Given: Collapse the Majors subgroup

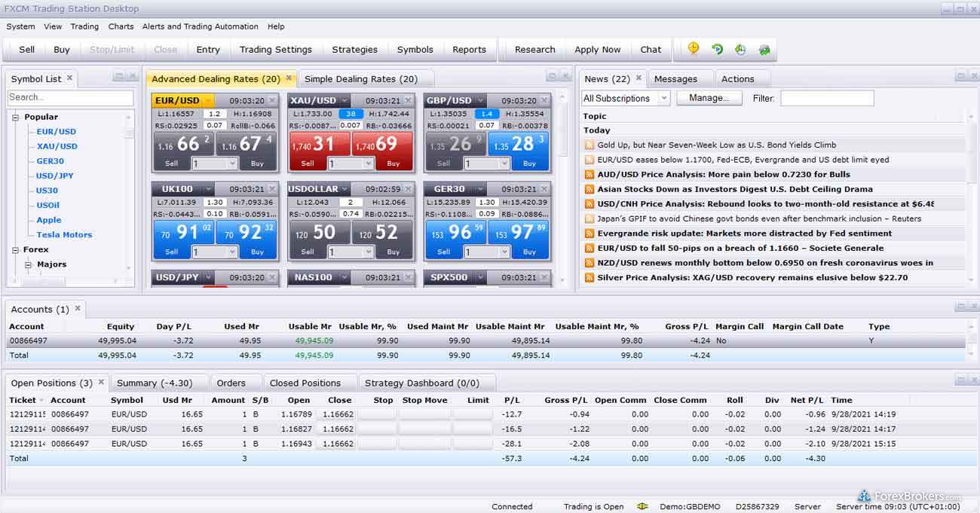Looking at the screenshot, I should [x=28, y=264].
